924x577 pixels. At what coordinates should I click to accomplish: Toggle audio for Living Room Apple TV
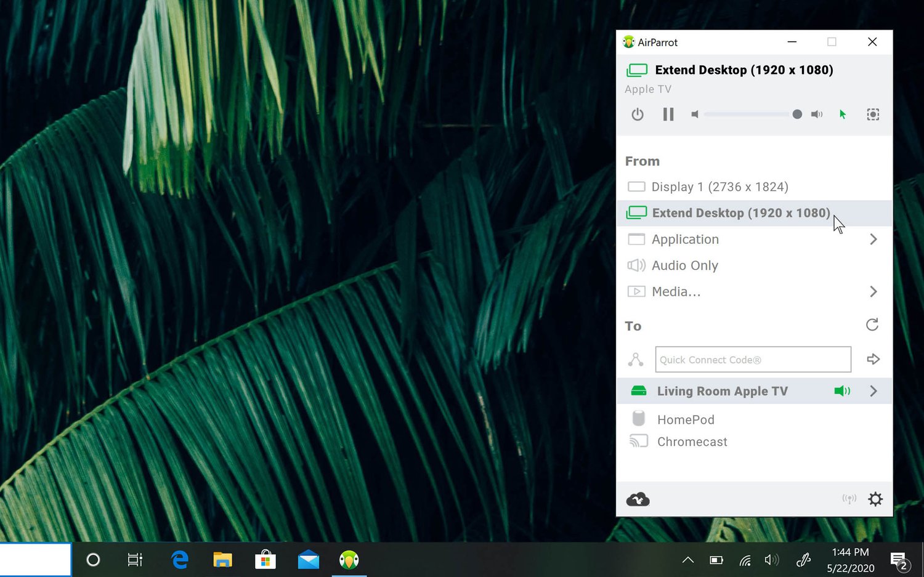(842, 391)
